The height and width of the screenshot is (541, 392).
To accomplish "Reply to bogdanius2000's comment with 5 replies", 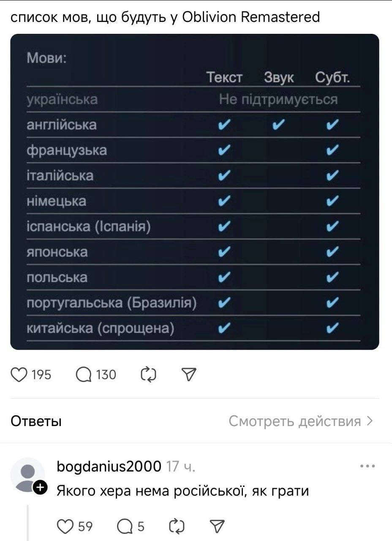I will point(125,526).
